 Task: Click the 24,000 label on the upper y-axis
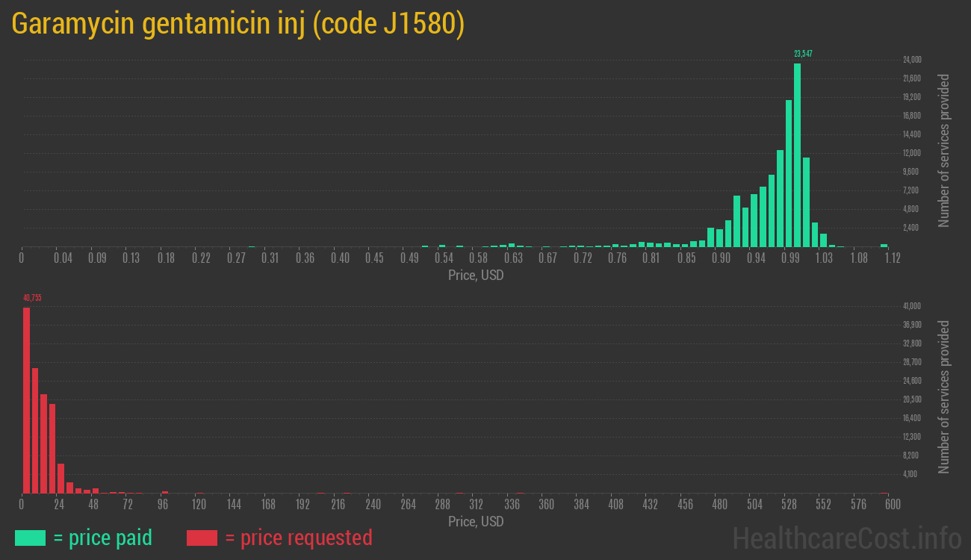(x=911, y=60)
